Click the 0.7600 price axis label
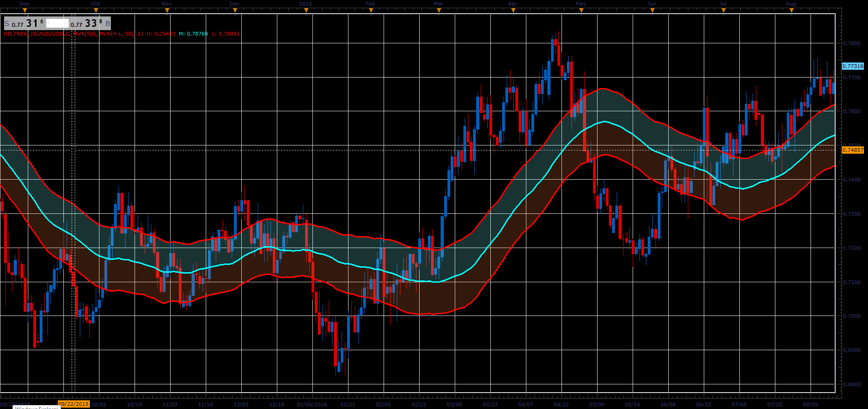This screenshot has width=868, height=409. [x=852, y=111]
